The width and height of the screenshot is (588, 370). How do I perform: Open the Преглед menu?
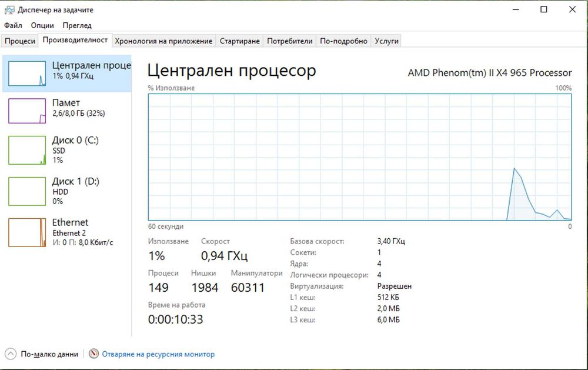coord(77,25)
